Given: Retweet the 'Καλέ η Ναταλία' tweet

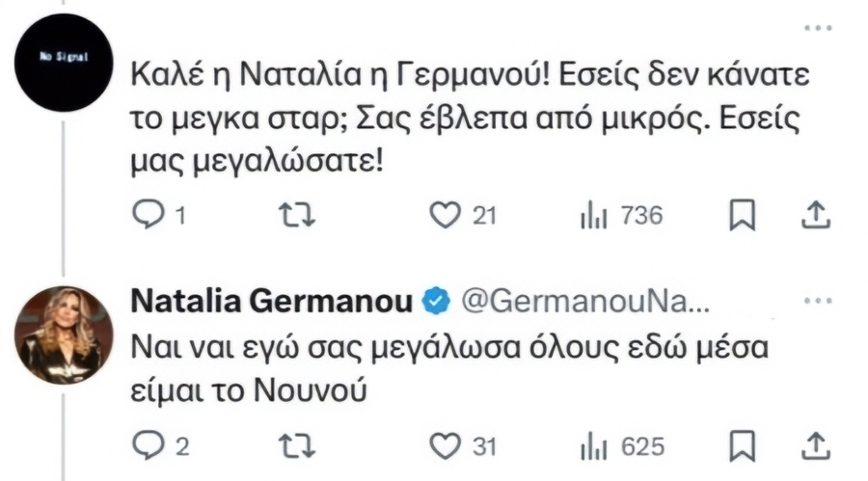Looking at the screenshot, I should (297, 215).
